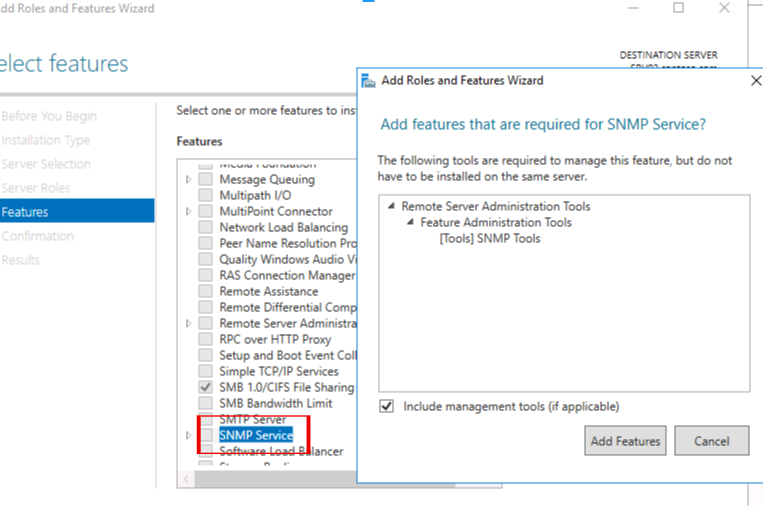The image size is (763, 506).
Task: Toggle Include management tools checkbox
Action: [386, 406]
